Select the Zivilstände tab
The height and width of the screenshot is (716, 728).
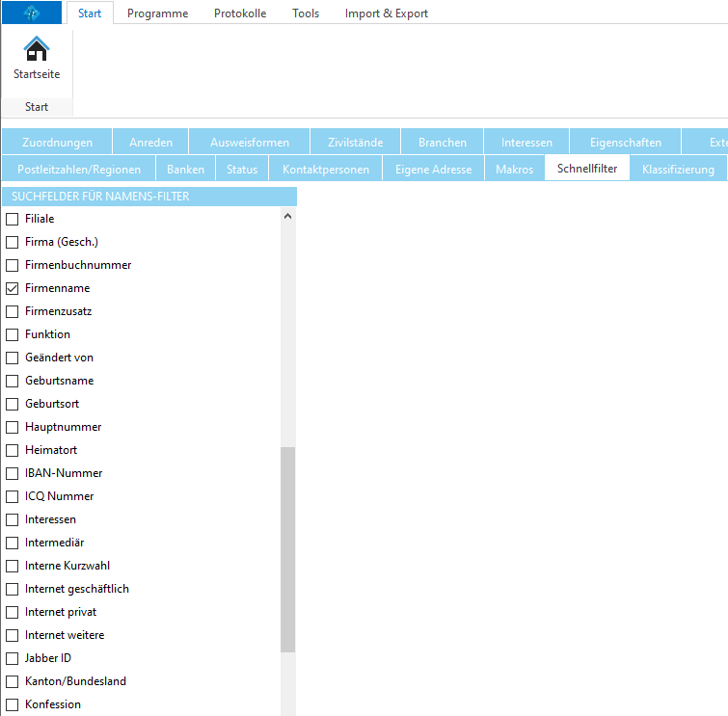point(355,143)
